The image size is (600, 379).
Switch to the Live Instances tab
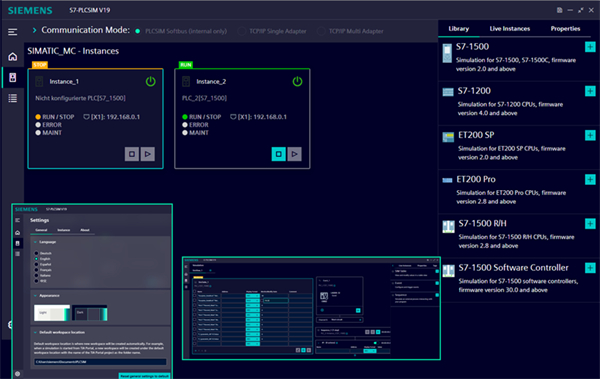pyautogui.click(x=510, y=29)
